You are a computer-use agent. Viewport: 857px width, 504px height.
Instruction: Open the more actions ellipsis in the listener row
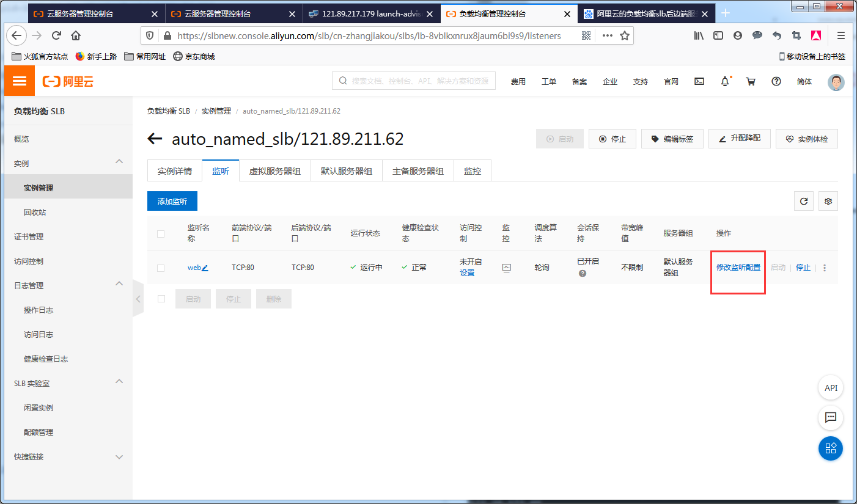tap(824, 267)
